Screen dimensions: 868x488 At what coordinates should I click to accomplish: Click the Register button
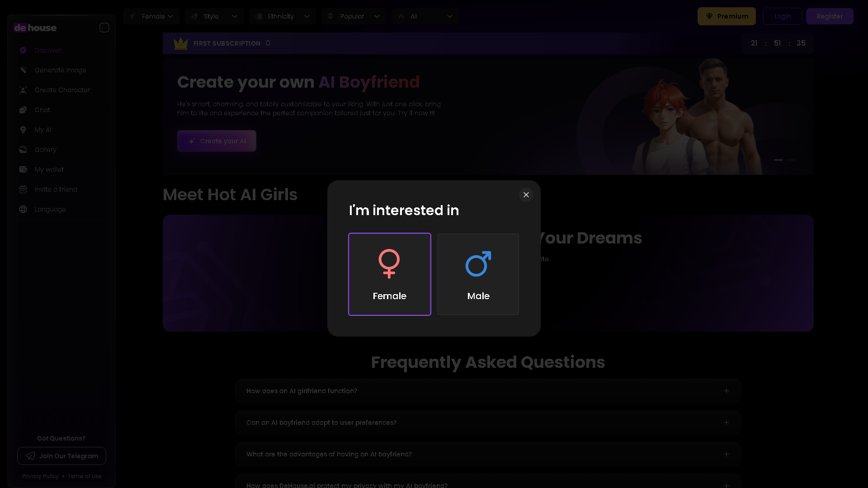(x=830, y=16)
